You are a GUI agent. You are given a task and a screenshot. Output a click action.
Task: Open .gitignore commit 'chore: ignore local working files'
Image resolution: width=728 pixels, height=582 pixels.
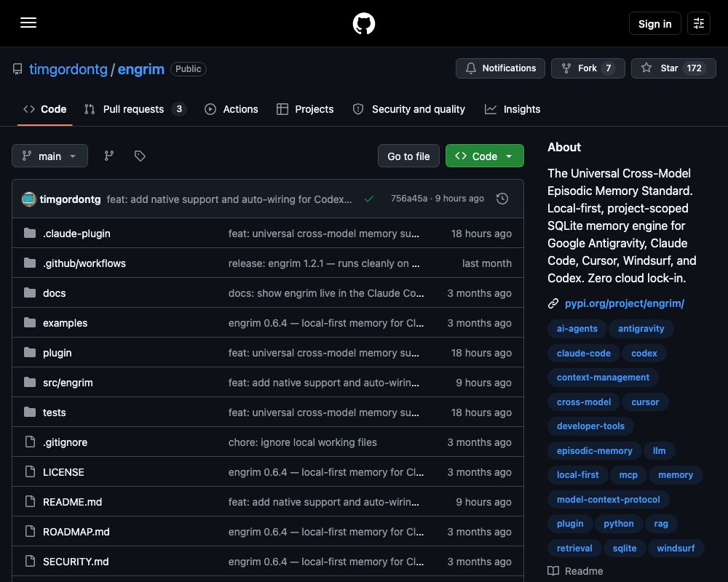(x=302, y=442)
